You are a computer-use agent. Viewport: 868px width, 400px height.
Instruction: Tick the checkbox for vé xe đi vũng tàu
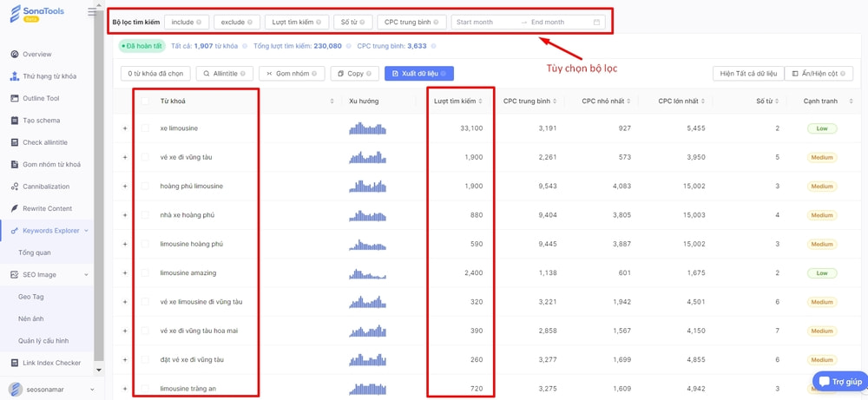pyautogui.click(x=145, y=157)
